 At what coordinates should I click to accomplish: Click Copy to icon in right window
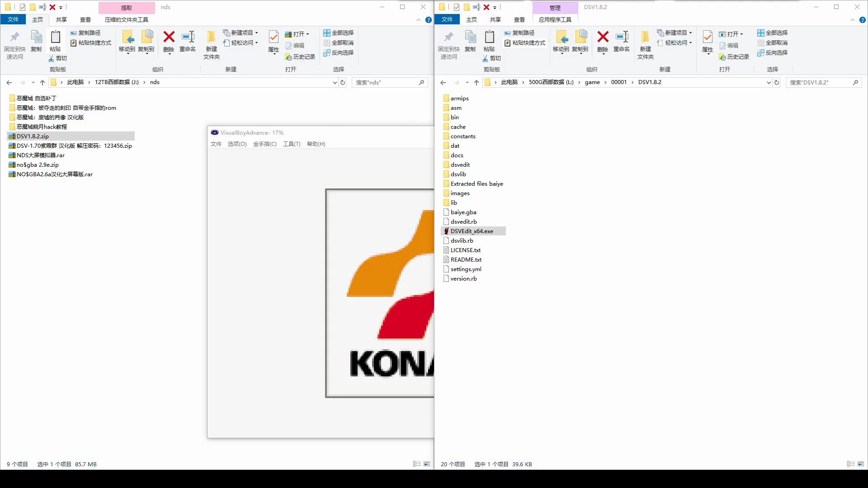(580, 42)
